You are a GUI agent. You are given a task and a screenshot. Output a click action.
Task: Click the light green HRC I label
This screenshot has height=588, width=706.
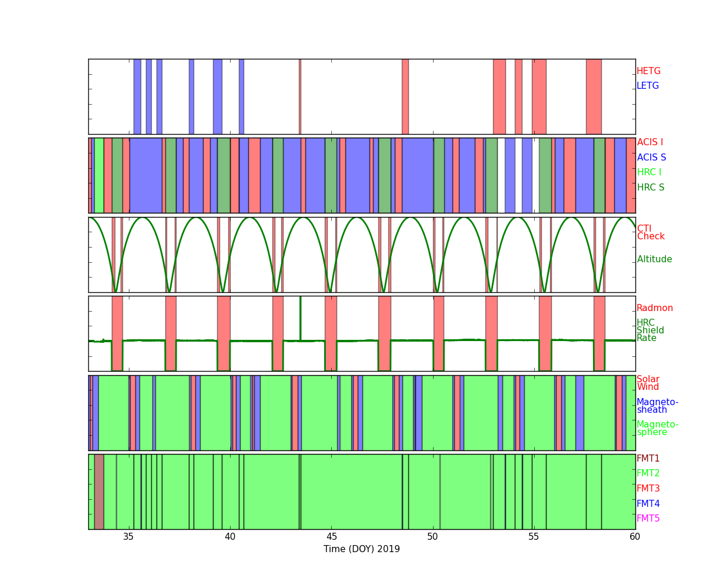[649, 172]
